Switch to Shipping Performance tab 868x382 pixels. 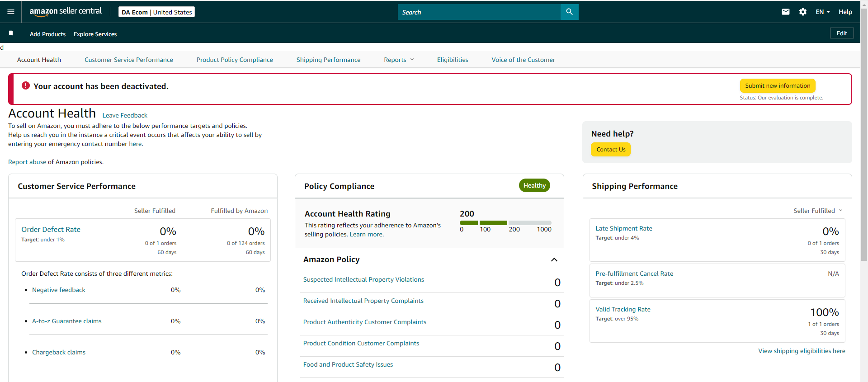tap(328, 60)
